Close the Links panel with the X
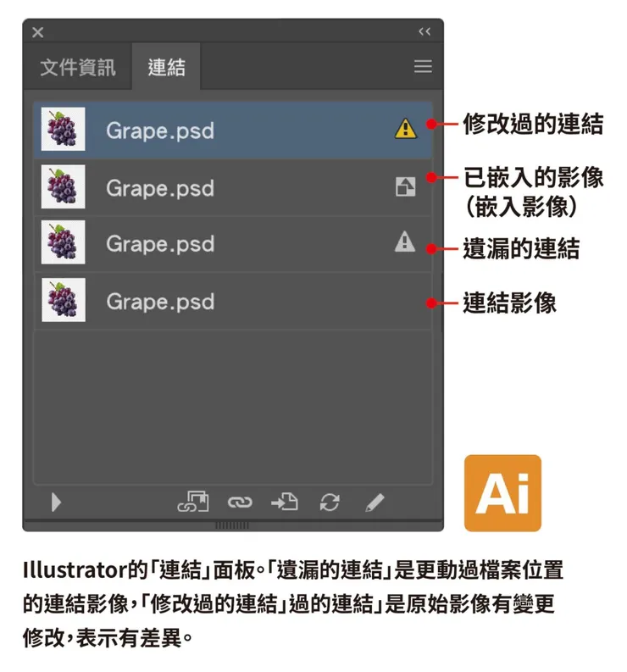Image resolution: width=627 pixels, height=672 pixels. [x=38, y=32]
